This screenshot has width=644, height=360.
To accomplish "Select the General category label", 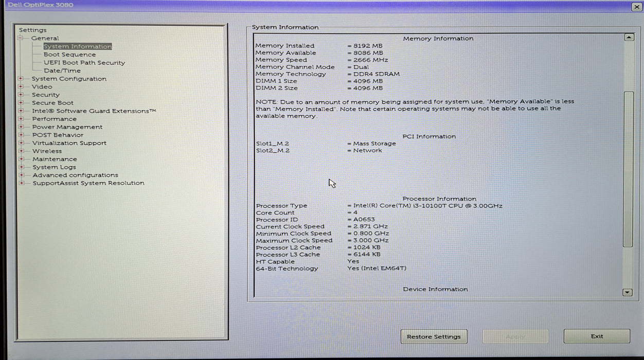I will point(45,38).
